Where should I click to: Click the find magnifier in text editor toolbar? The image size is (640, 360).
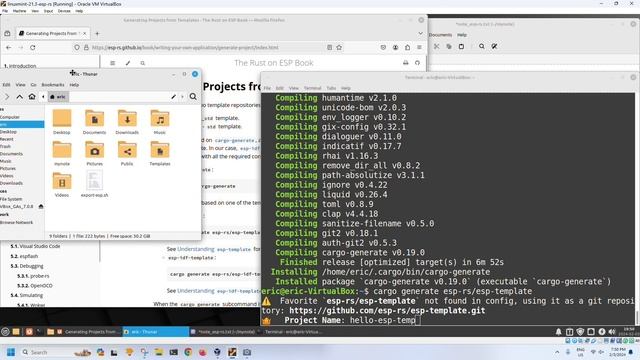coord(482,47)
